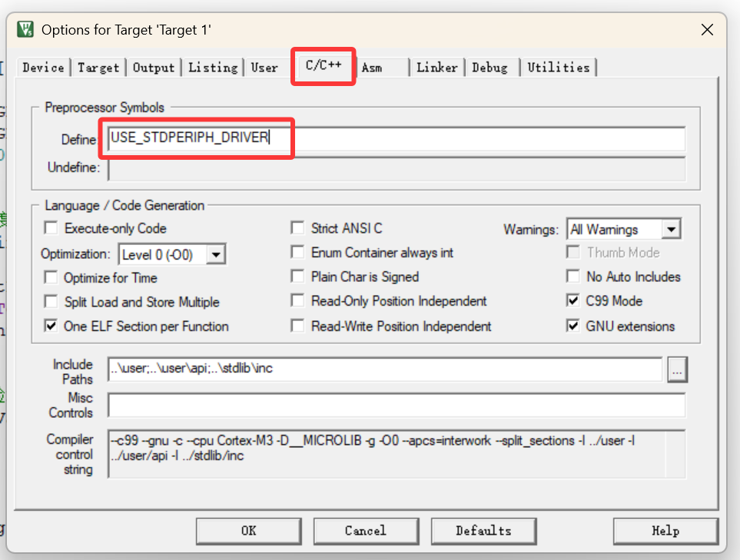This screenshot has width=740, height=560.
Task: Open Help for this dialog
Action: pyautogui.click(x=665, y=531)
